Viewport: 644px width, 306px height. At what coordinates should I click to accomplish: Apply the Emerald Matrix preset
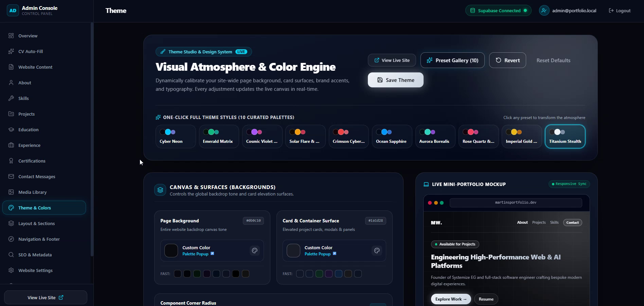coord(219,136)
